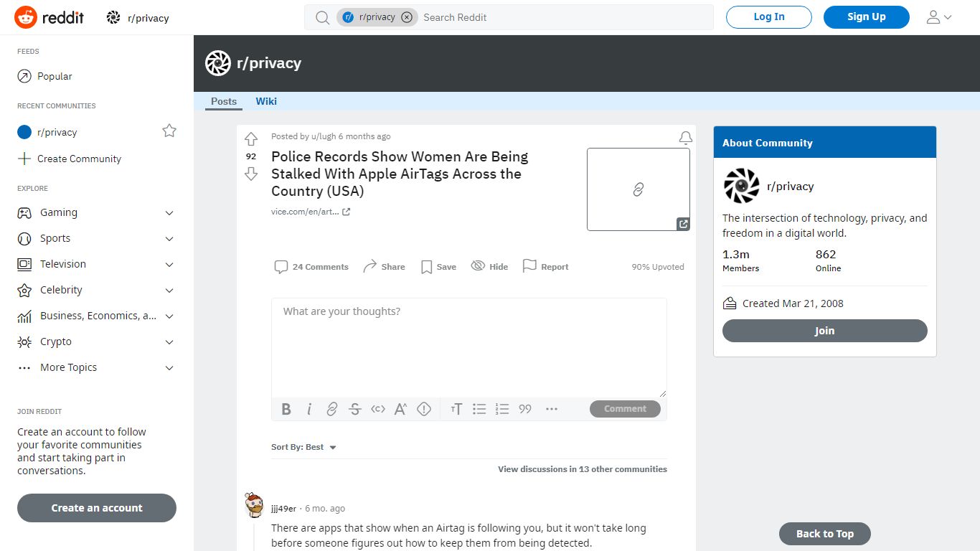Click the r/privacy icon in top bar
Image resolution: width=980 pixels, height=551 pixels.
click(113, 18)
